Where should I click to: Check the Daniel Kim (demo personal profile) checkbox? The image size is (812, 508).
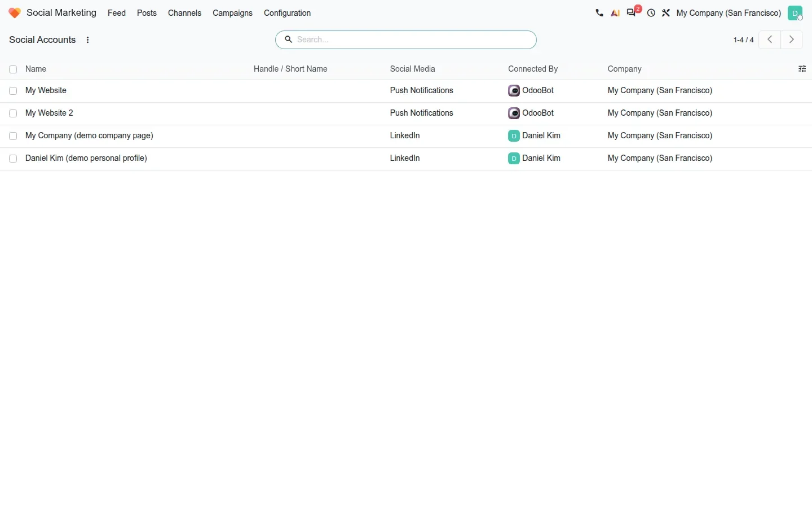[x=13, y=159]
